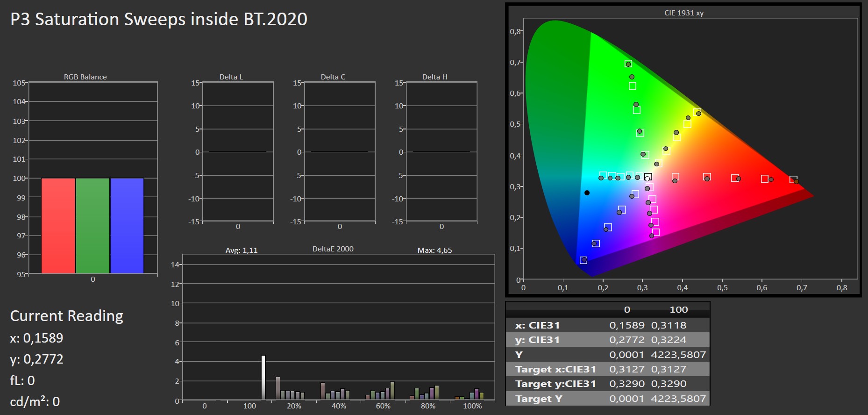
Task: Click the 0,2772 cell in the y: CIE31 row
Action: 626,340
